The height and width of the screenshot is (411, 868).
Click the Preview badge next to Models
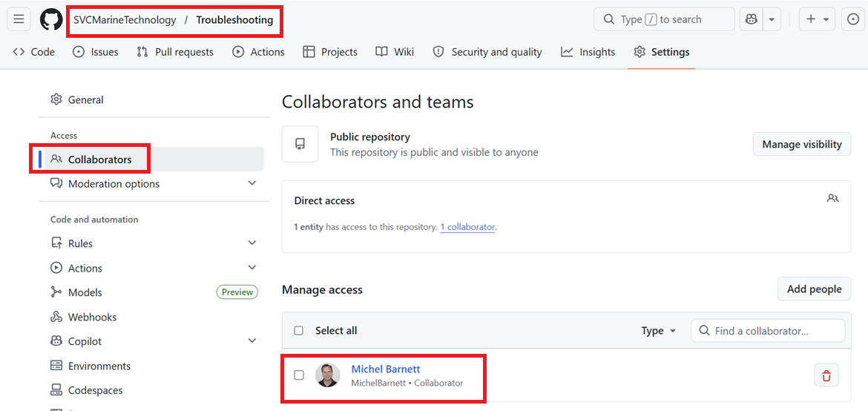point(237,292)
